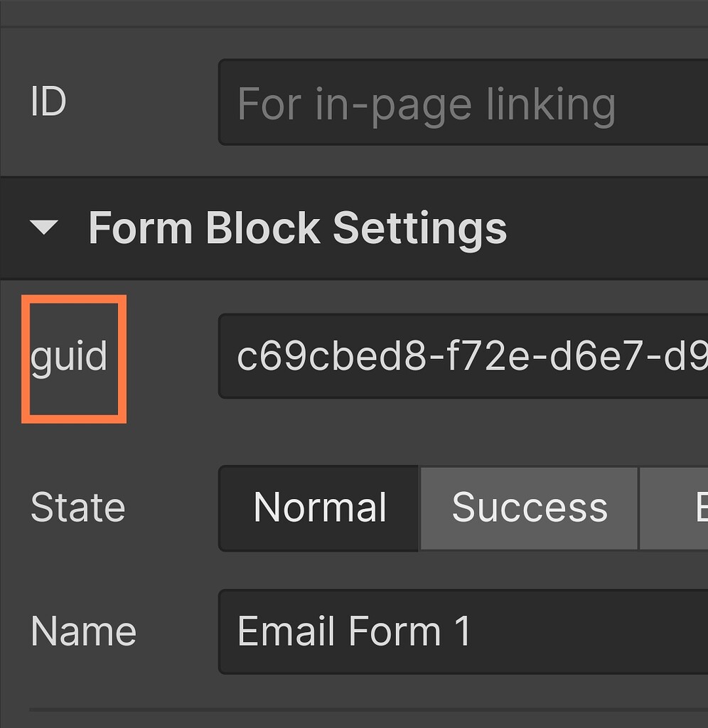Click the Name label
The image size is (708, 728).
pos(83,631)
